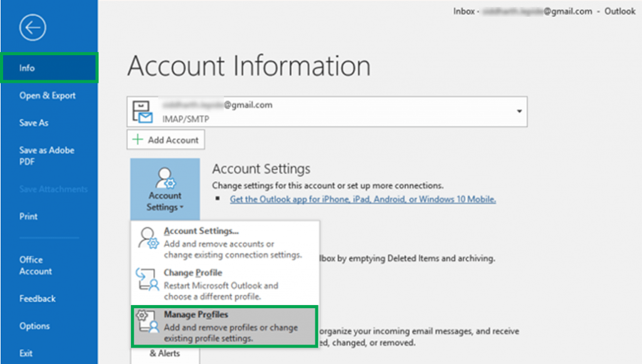
Task: Open the Print section
Action: pos(28,216)
